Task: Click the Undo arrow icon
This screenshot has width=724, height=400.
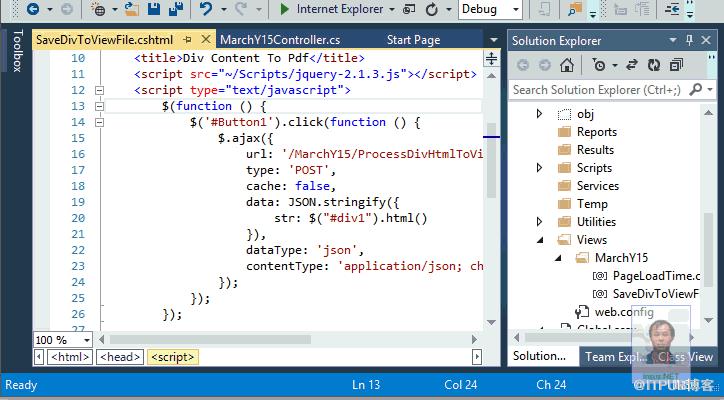Action: [206, 9]
